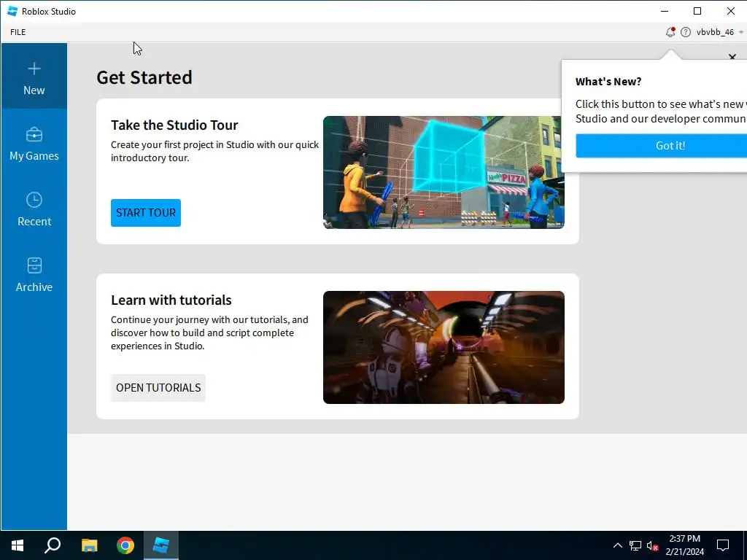This screenshot has height=560, width=747.
Task: Click the Take the Studio Tour heading
Action: (x=174, y=125)
